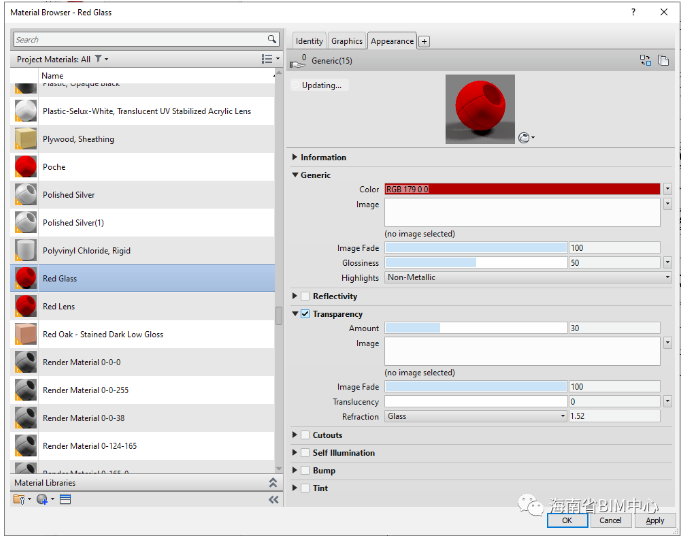Click the red sphere appearance preview

[x=481, y=109]
